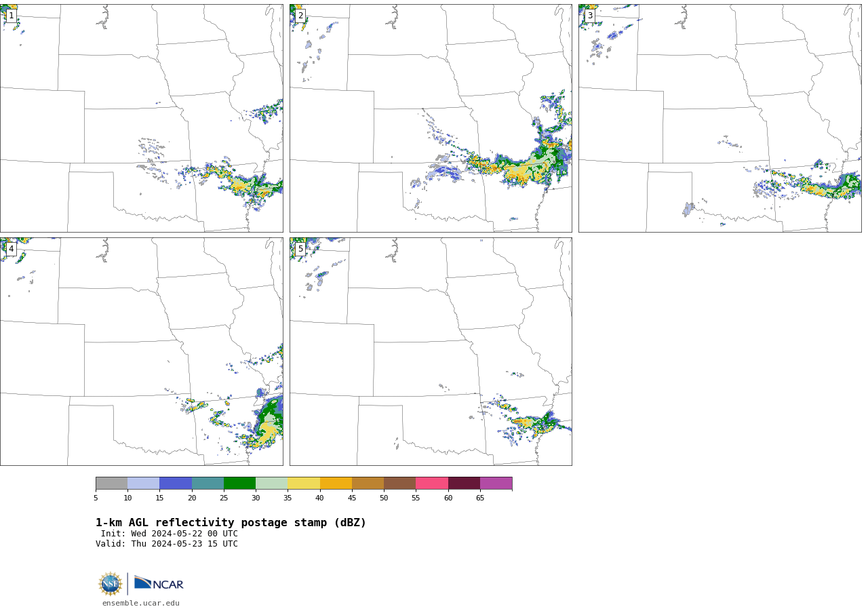Click the member number label '4'
Viewport: 868px width, 611px height.
(x=11, y=249)
